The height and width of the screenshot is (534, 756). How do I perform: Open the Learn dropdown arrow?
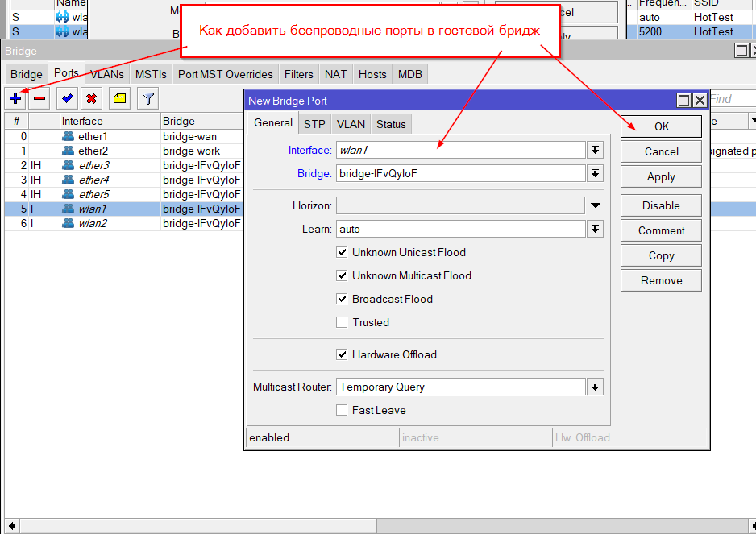pos(596,229)
